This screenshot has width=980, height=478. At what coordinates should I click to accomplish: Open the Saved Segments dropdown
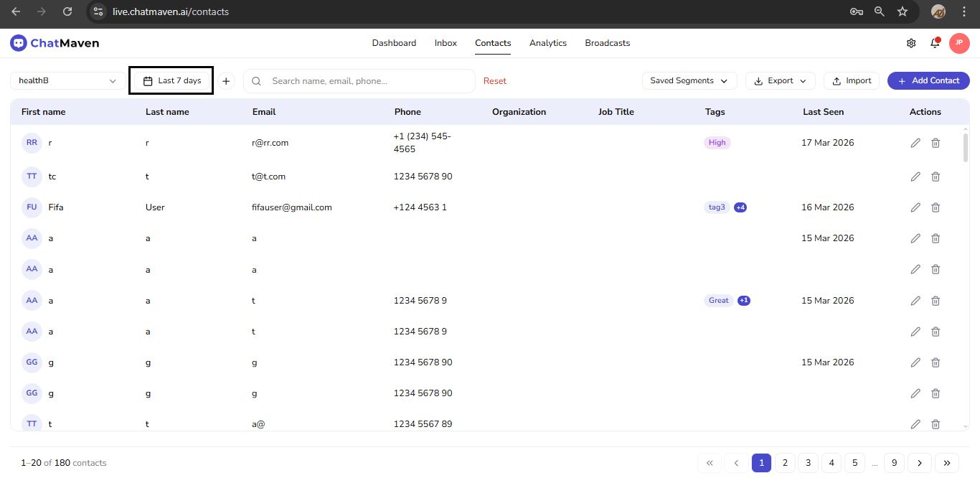click(689, 81)
